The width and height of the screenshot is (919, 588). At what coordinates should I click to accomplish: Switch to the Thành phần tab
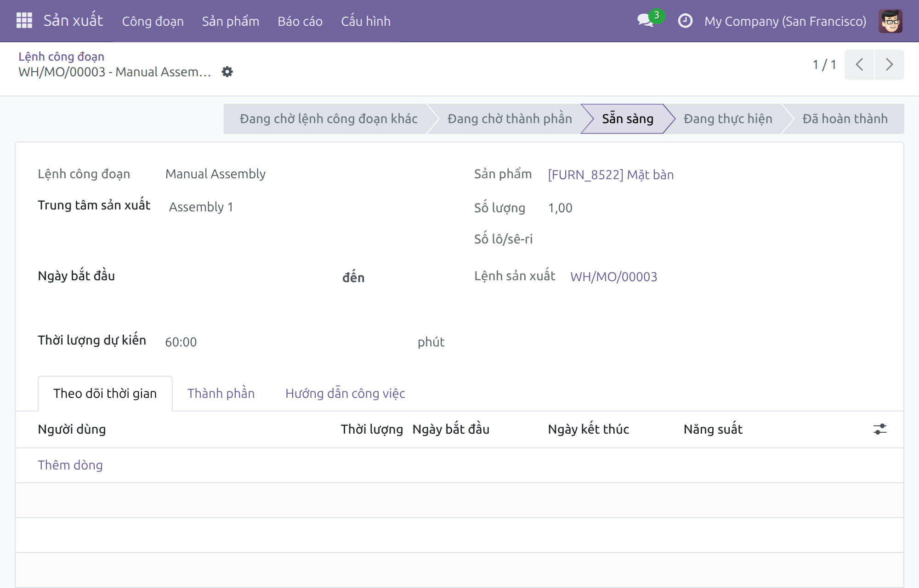221,393
